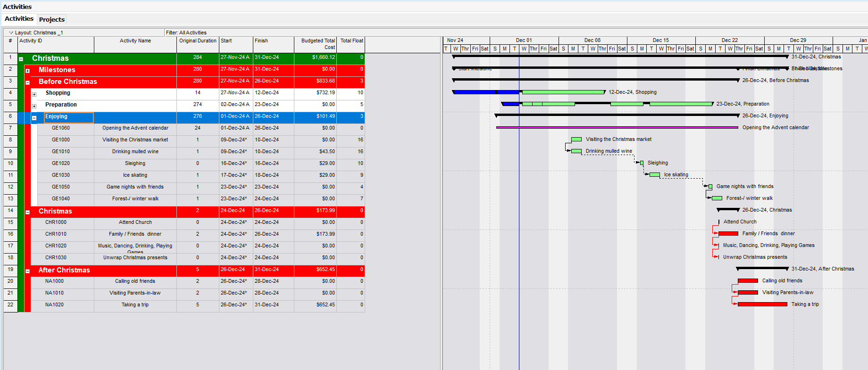Expand the Milestones group
Viewport: 868px width, 370px height.
coord(28,71)
